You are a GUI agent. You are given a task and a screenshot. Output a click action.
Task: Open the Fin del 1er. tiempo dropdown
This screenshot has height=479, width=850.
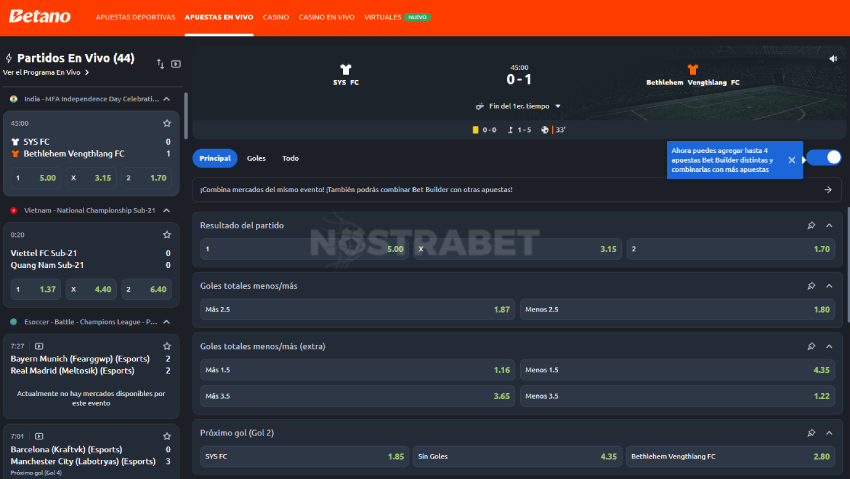[518, 106]
